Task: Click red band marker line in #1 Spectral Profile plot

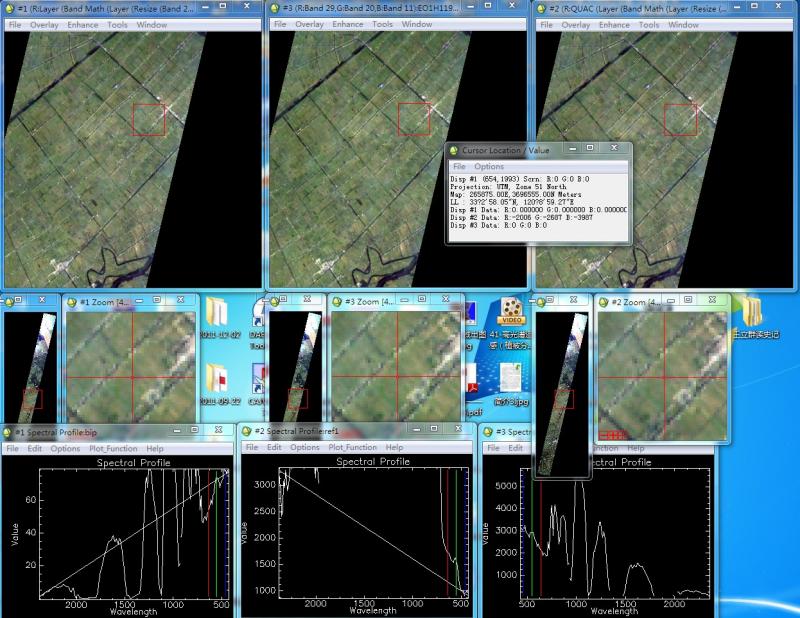Action: [x=209, y=534]
